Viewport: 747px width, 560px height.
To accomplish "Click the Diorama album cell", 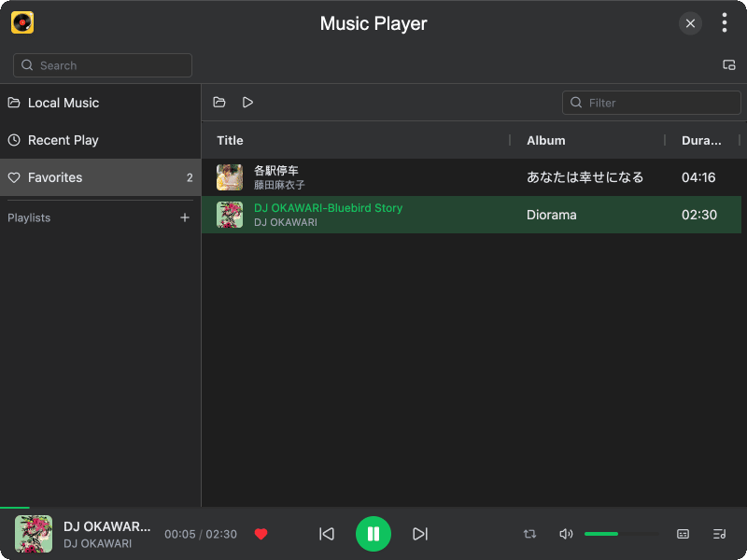I will (551, 215).
